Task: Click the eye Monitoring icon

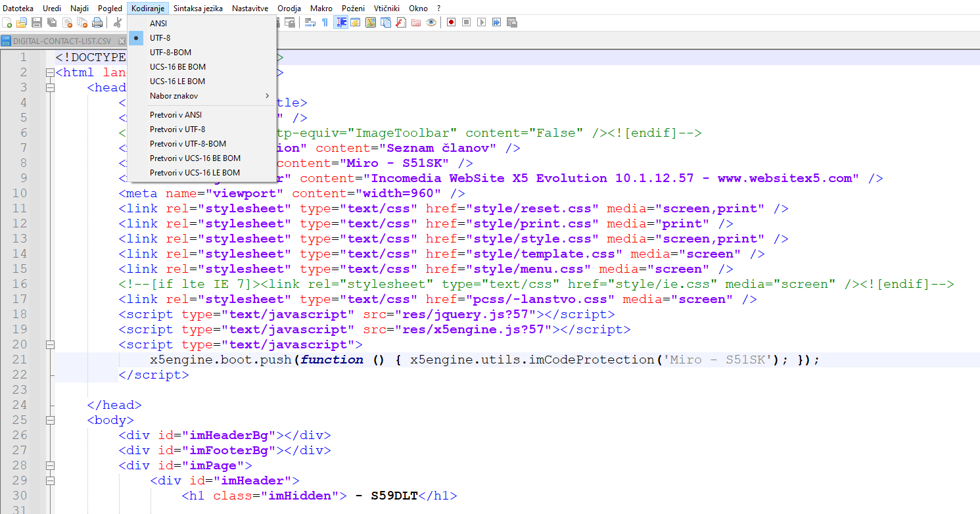Action: click(431, 22)
